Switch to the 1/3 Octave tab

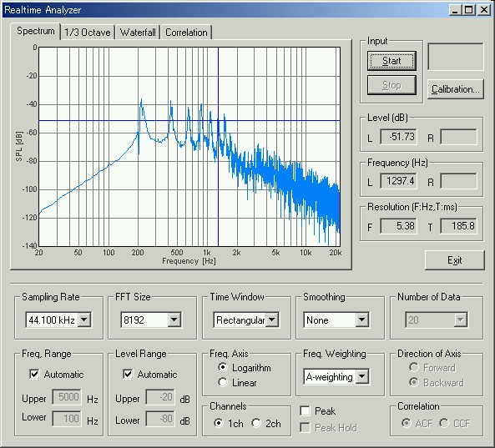coord(88,33)
